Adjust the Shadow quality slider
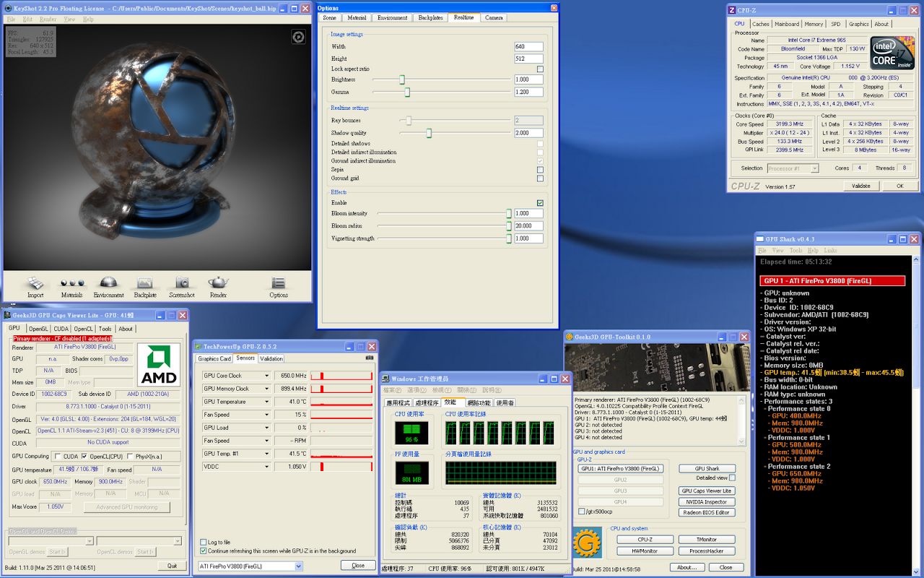The height and width of the screenshot is (578, 924). pyautogui.click(x=429, y=133)
